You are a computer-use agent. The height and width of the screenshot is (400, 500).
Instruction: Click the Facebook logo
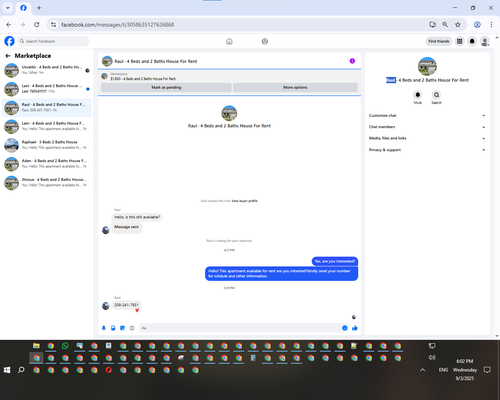pyautogui.click(x=9, y=41)
